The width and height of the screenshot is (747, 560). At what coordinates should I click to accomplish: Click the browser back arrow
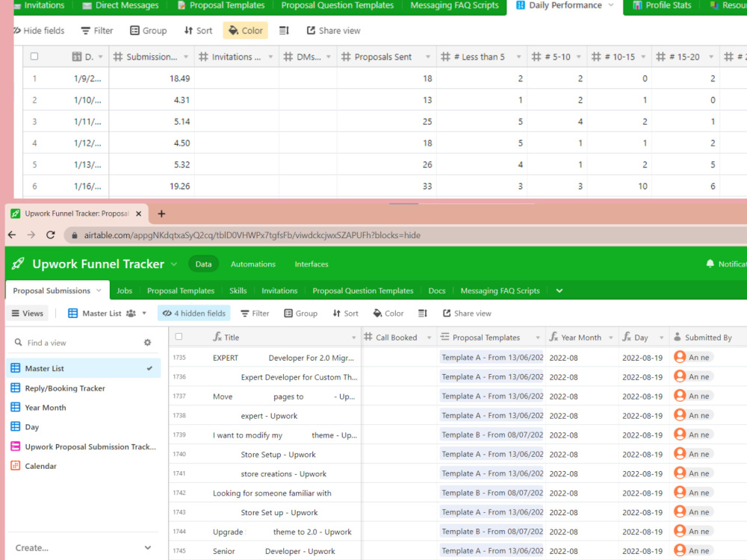13,234
